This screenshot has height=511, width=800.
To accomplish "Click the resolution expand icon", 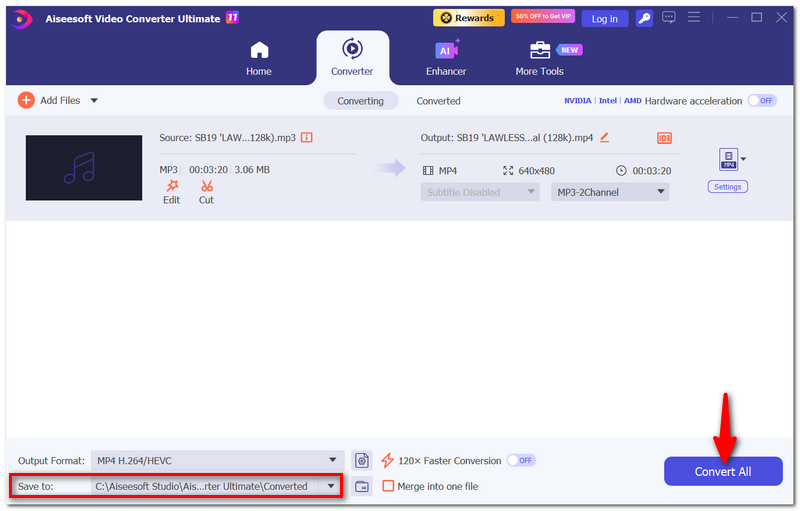I will tap(508, 171).
